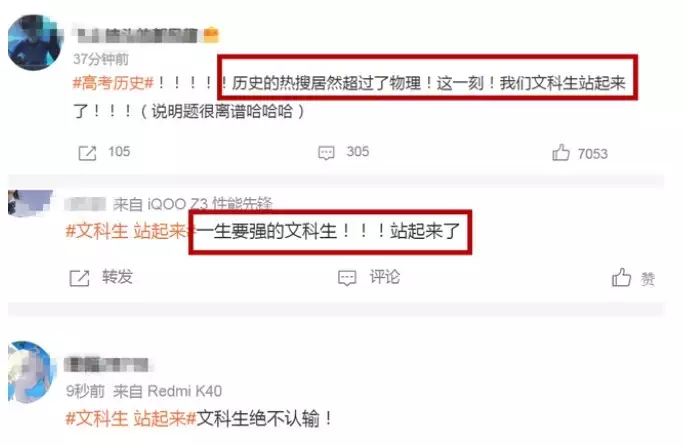Open the third poster's round avatar

click(31, 372)
